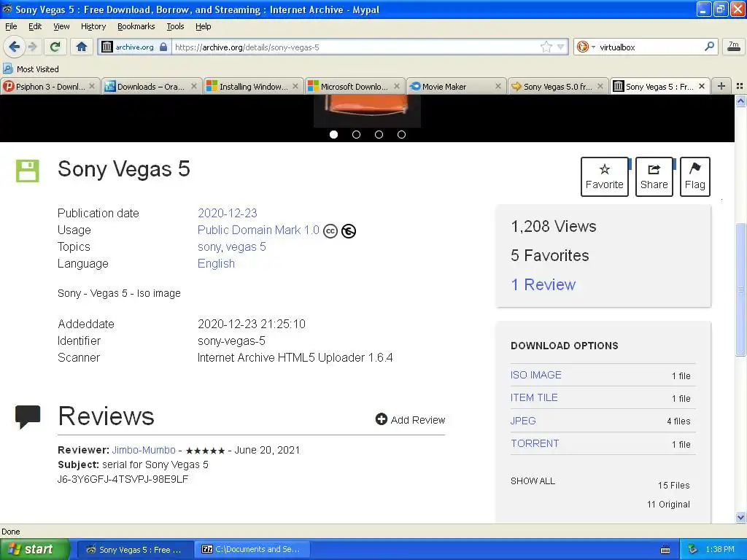The width and height of the screenshot is (747, 560).
Task: Open reviewer Jimbo-Mumbo's profile
Action: [144, 450]
